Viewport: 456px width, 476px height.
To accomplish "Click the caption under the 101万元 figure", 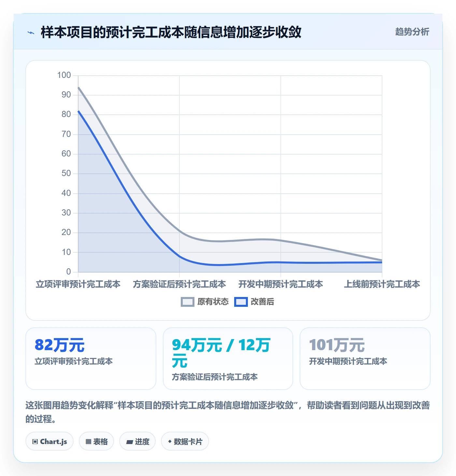I will [348, 361].
